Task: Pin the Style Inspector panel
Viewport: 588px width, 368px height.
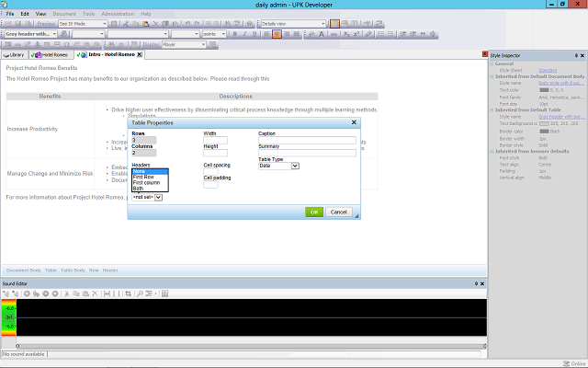Action: point(576,55)
